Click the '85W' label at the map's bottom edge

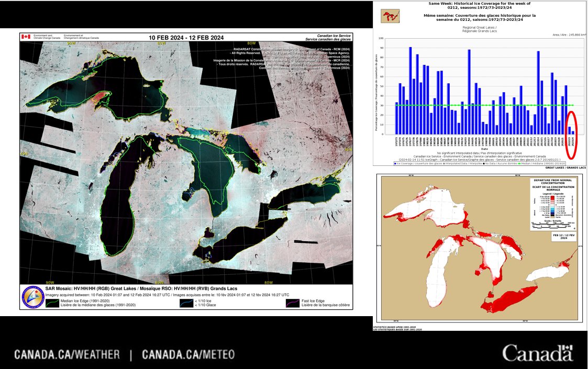pos(159,282)
